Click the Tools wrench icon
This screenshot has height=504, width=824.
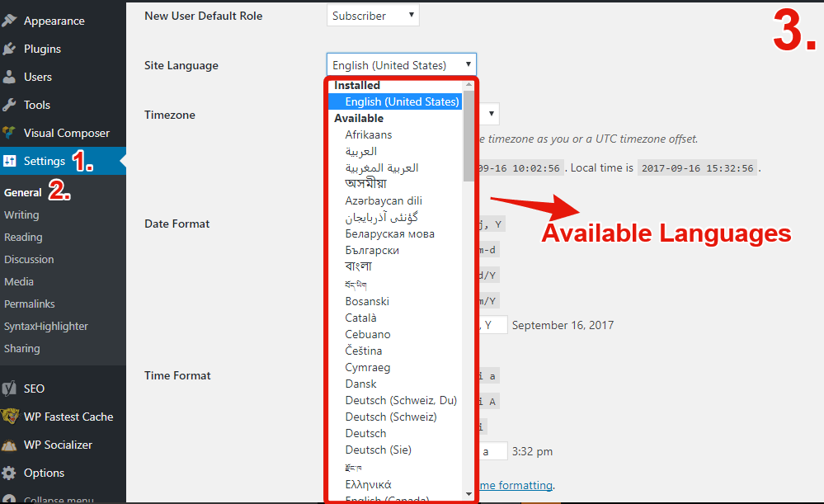pos(10,105)
